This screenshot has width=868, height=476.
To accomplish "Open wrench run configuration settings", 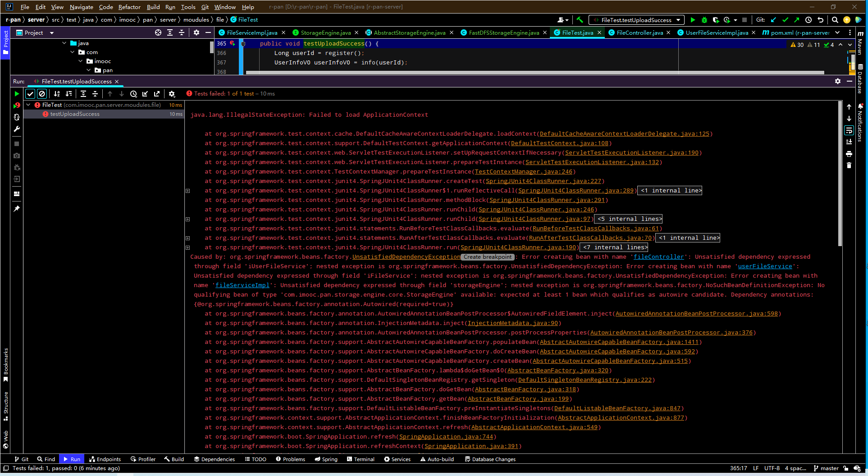I will (x=17, y=129).
